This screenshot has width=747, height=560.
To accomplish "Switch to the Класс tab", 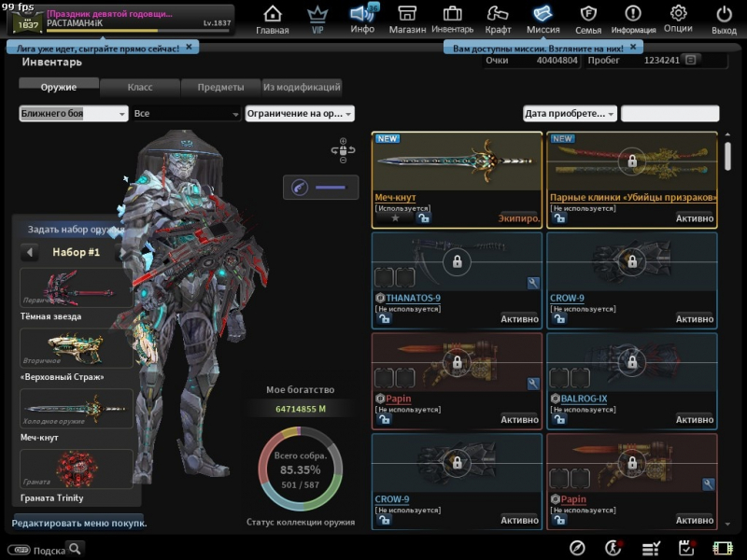I will (139, 87).
